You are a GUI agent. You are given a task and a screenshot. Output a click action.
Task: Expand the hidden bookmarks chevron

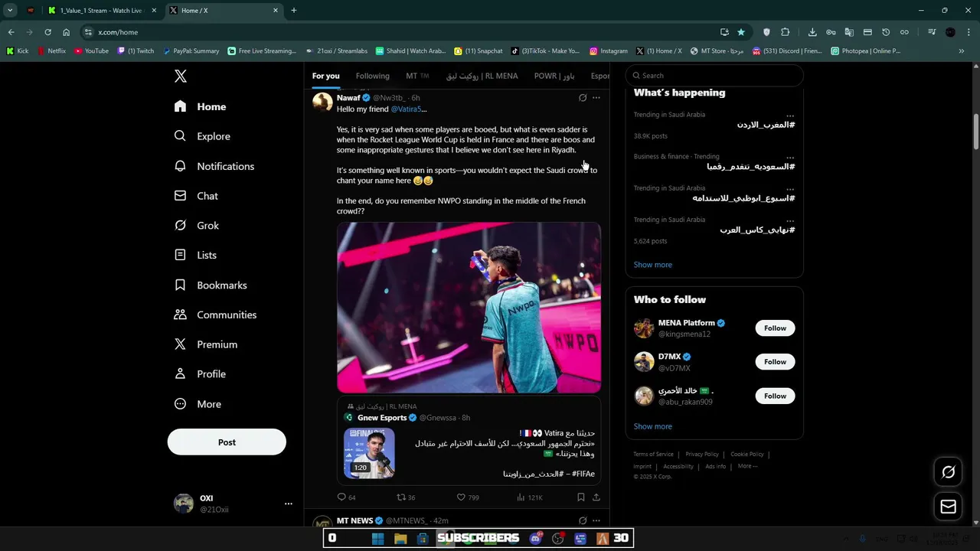coord(962,51)
